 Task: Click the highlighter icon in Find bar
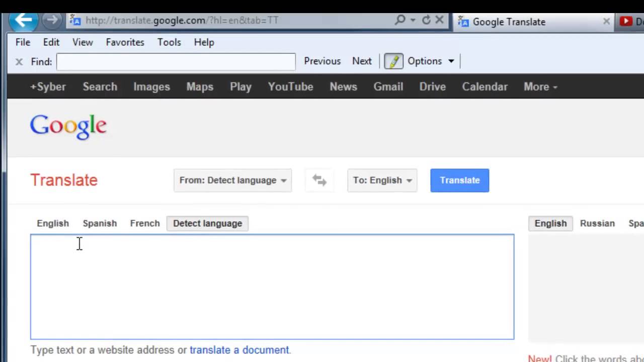pos(393,61)
